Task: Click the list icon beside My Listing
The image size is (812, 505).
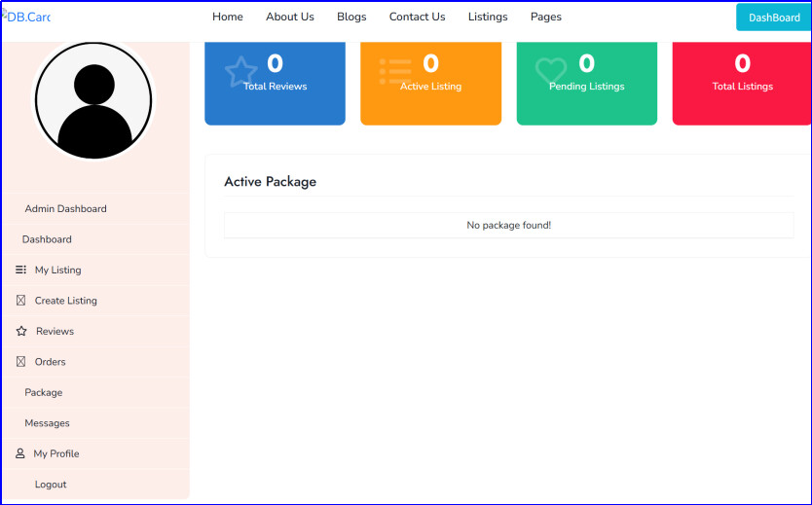Action: [x=20, y=270]
